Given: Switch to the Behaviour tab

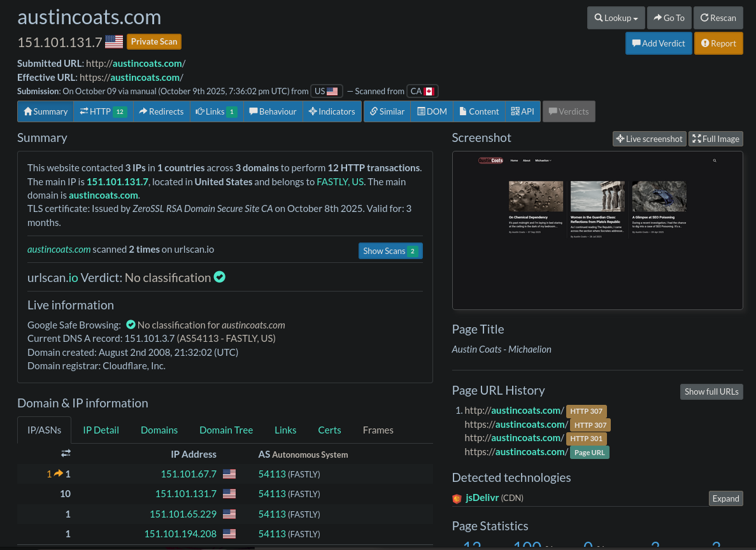Looking at the screenshot, I should point(273,111).
